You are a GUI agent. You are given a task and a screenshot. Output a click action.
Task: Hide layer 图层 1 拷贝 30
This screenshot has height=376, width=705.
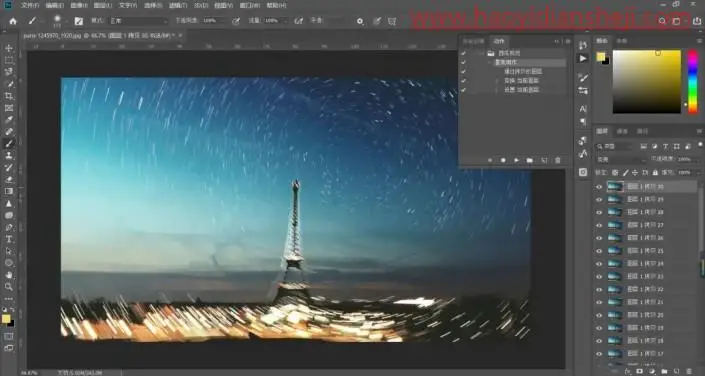(x=599, y=187)
